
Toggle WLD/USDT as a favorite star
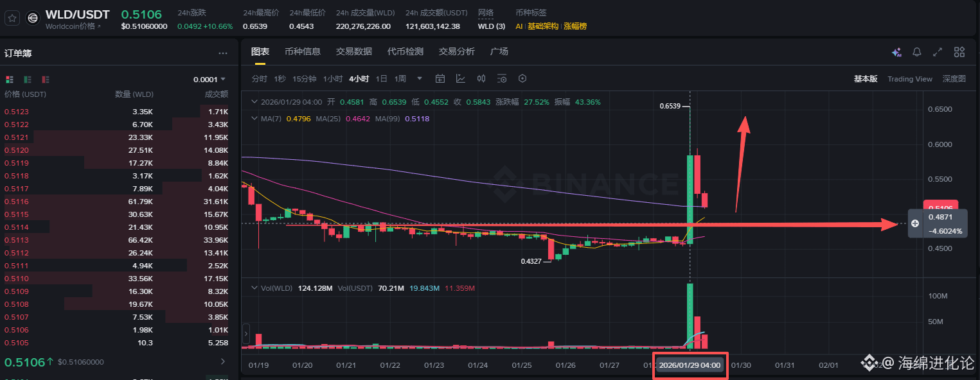pos(12,19)
